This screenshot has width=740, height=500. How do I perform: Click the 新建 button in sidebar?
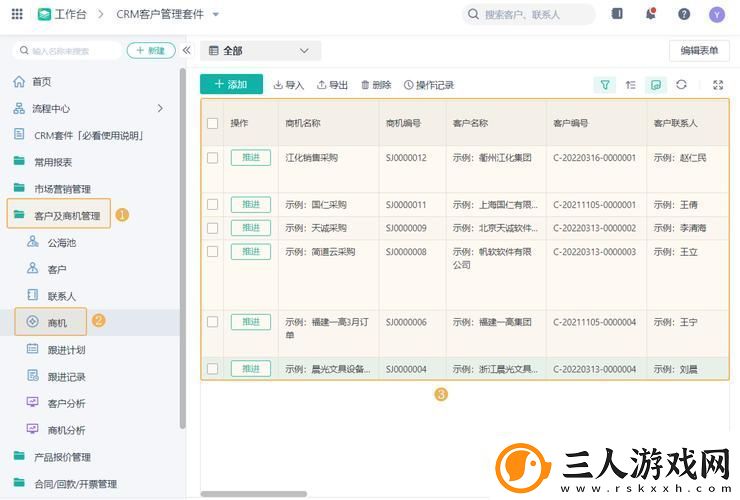(151, 51)
